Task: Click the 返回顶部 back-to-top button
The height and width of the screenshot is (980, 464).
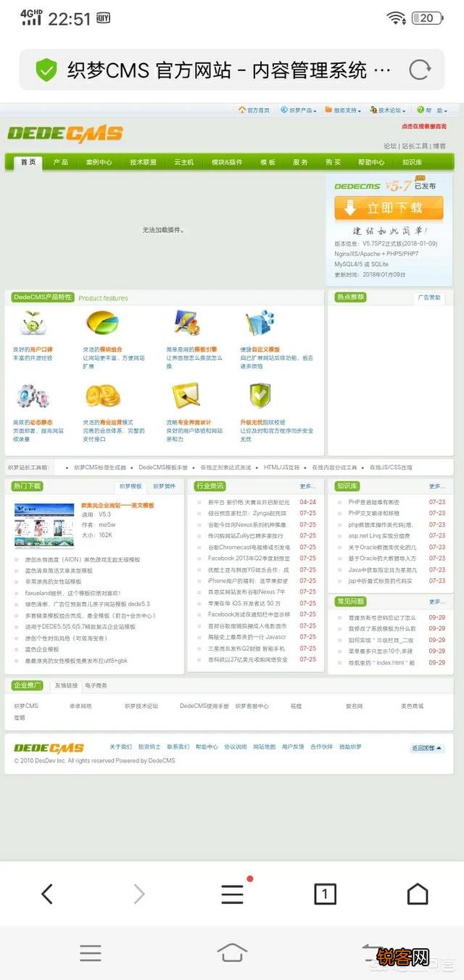Action: click(428, 747)
